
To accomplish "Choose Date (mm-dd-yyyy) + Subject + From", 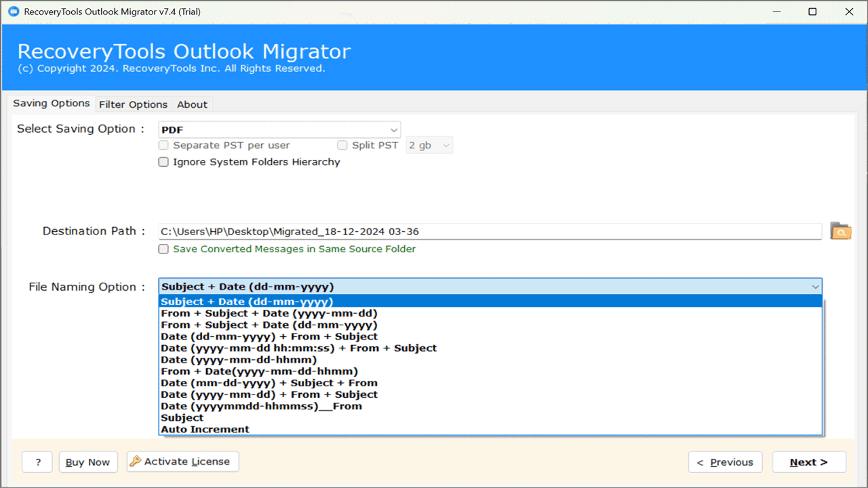I will pos(490,383).
